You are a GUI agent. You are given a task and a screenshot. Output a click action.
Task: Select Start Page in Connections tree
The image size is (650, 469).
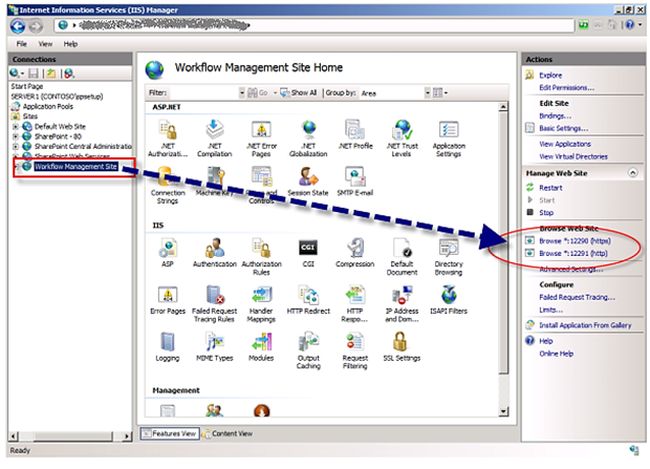coord(27,86)
